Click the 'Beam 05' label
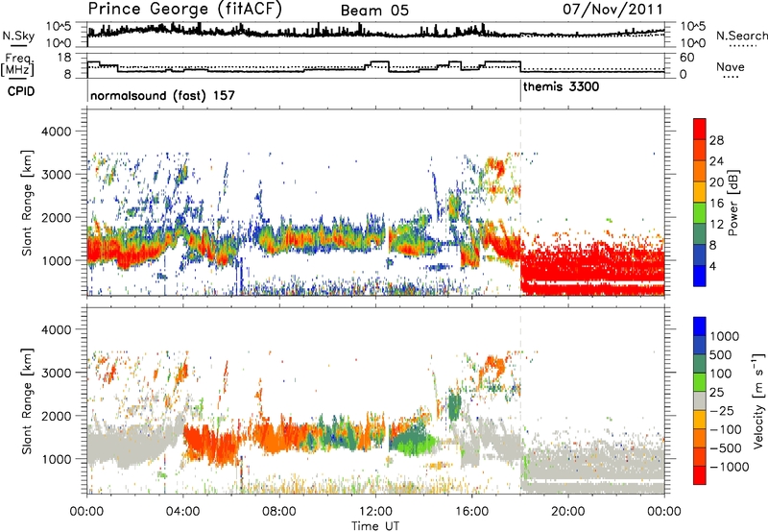The image size is (768, 532). click(374, 11)
